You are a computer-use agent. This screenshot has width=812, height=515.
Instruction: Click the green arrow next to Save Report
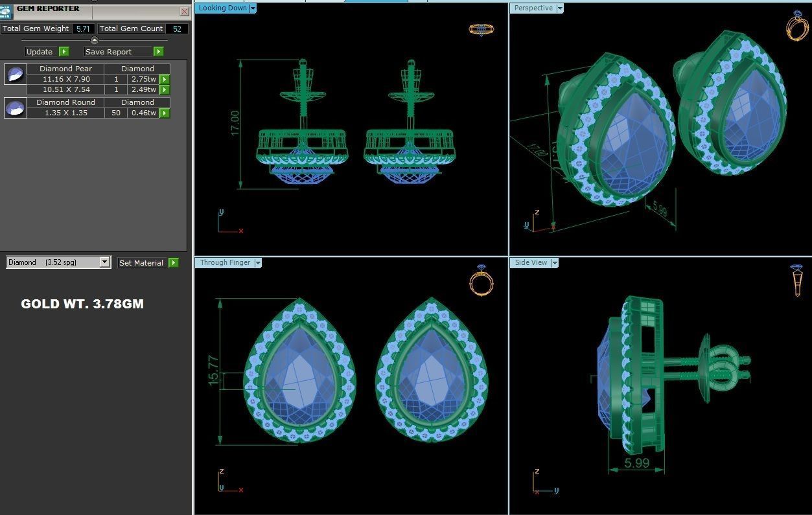point(158,51)
